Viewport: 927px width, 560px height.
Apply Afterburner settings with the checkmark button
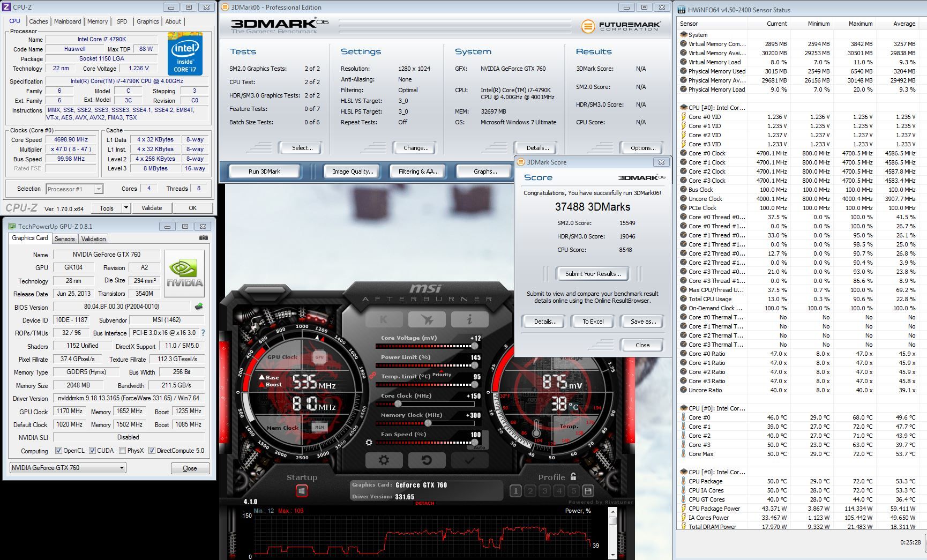(x=469, y=460)
